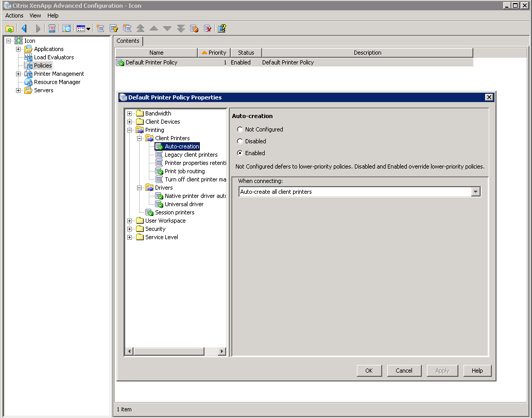Click Help in the policy properties dialog
Image resolution: width=532 pixels, height=418 pixels.
click(477, 371)
